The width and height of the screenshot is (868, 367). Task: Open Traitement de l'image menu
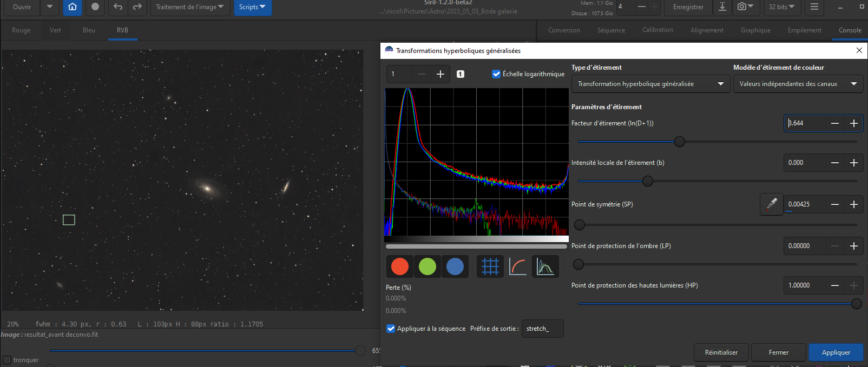coord(189,7)
